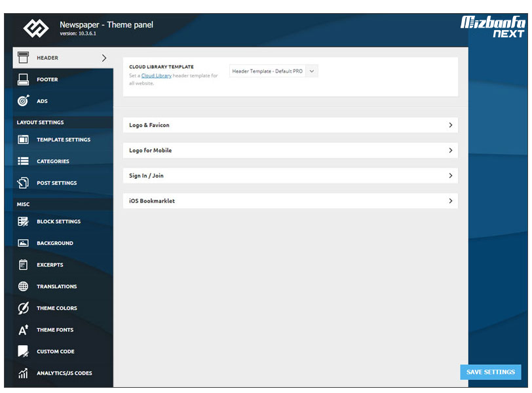Open the Header Template dropdown
This screenshot has width=532, height=393.
[273, 71]
